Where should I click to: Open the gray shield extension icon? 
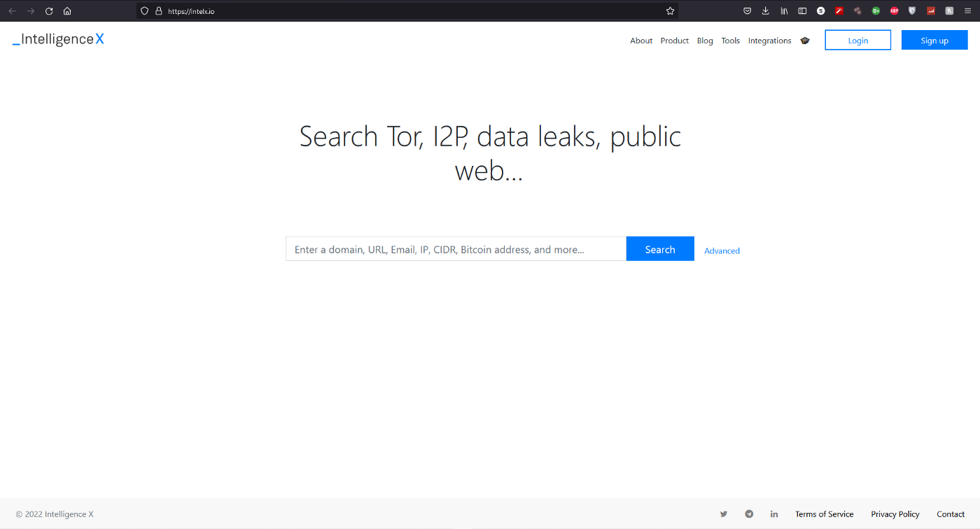pyautogui.click(x=912, y=11)
